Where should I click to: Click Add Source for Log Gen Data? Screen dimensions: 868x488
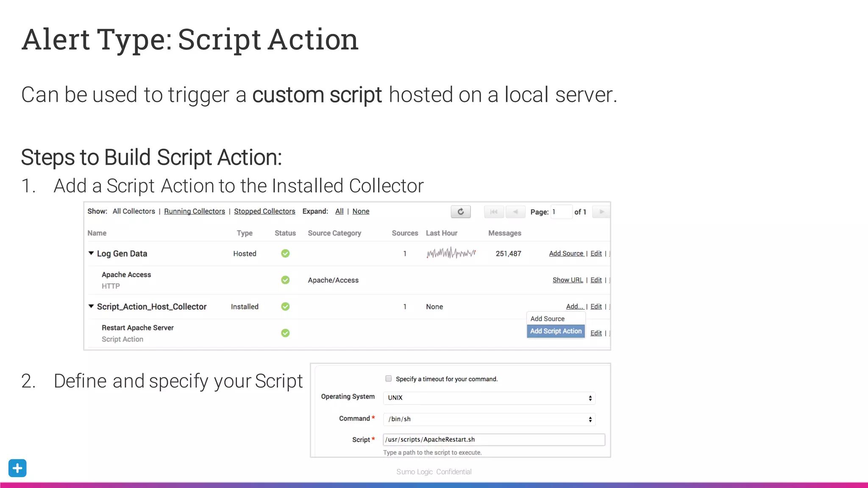pyautogui.click(x=566, y=253)
